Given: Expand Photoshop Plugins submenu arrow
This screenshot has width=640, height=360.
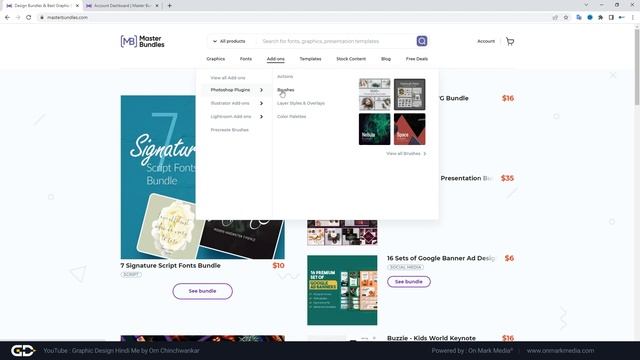Looking at the screenshot, I should click(x=261, y=90).
